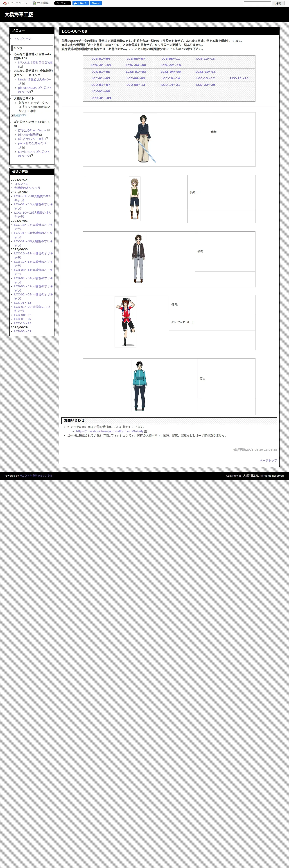289x868 pixels.
Task: Open LCBc-01〜10 in recent updates
Action: pyautogui.click(x=33, y=198)
